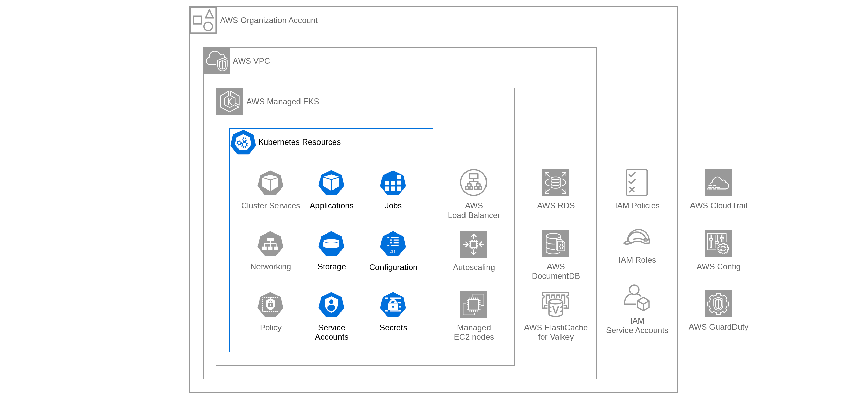The image size is (868, 400).
Task: Select the Configuration cm icon
Action: coord(393,244)
